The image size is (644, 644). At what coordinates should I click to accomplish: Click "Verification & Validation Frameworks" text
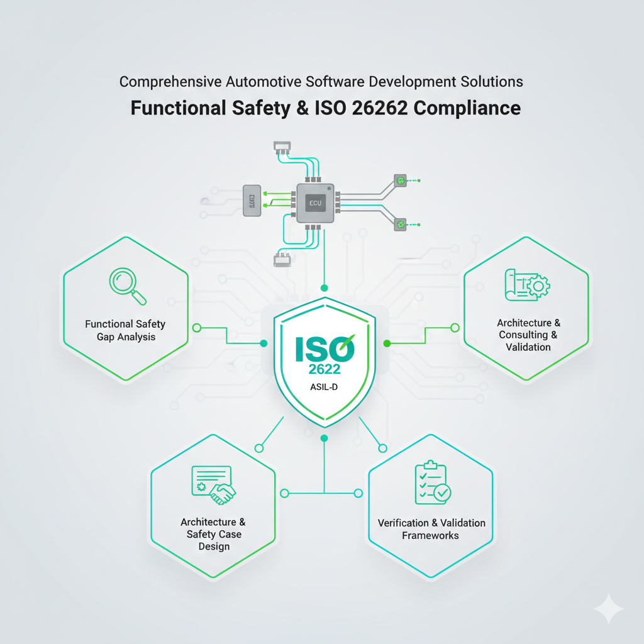click(431, 529)
